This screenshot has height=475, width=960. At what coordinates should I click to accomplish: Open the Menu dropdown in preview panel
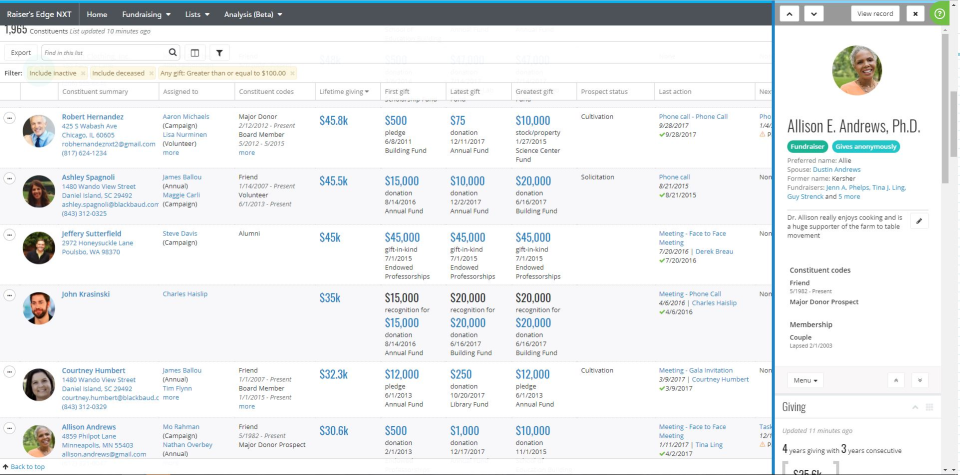[805, 380]
